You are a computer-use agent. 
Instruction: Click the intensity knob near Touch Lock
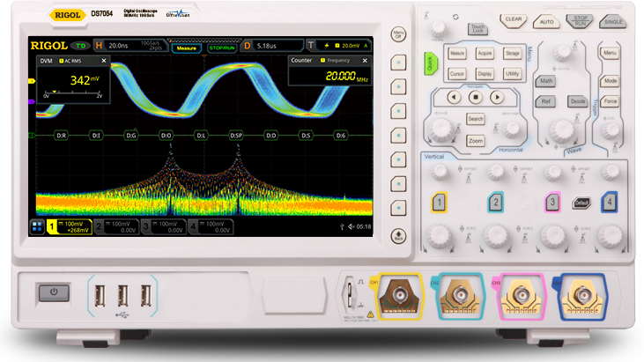click(x=438, y=28)
